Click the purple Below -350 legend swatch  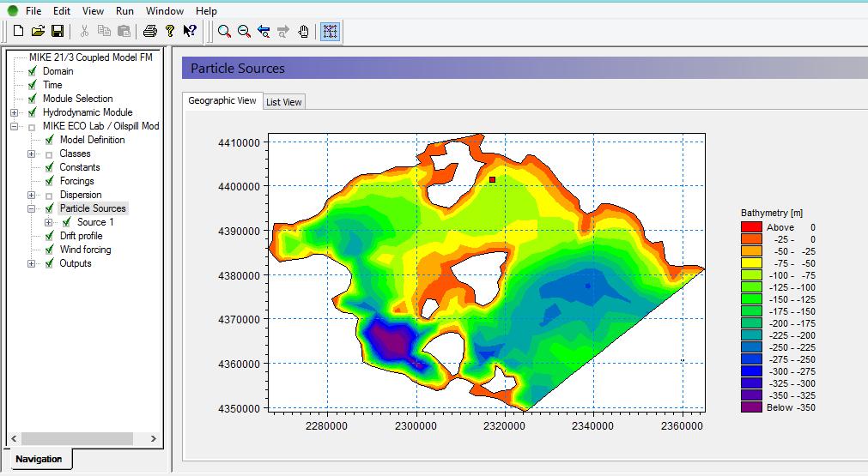[751, 407]
